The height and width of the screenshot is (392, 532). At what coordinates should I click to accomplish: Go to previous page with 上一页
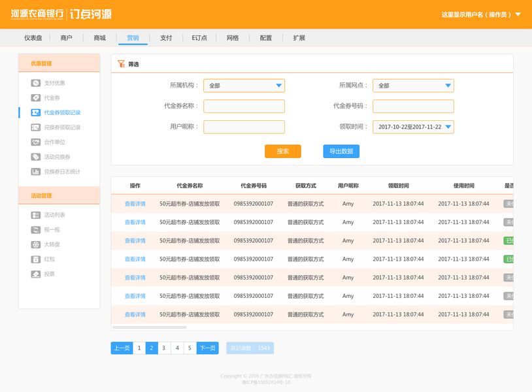coord(122,348)
